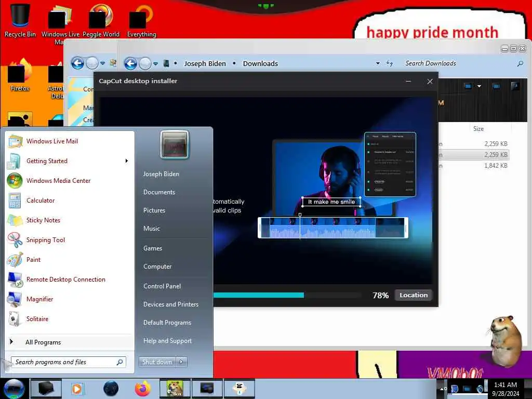The image size is (532, 399).
Task: Launch Paint from Start menu
Action: pyautogui.click(x=70, y=260)
